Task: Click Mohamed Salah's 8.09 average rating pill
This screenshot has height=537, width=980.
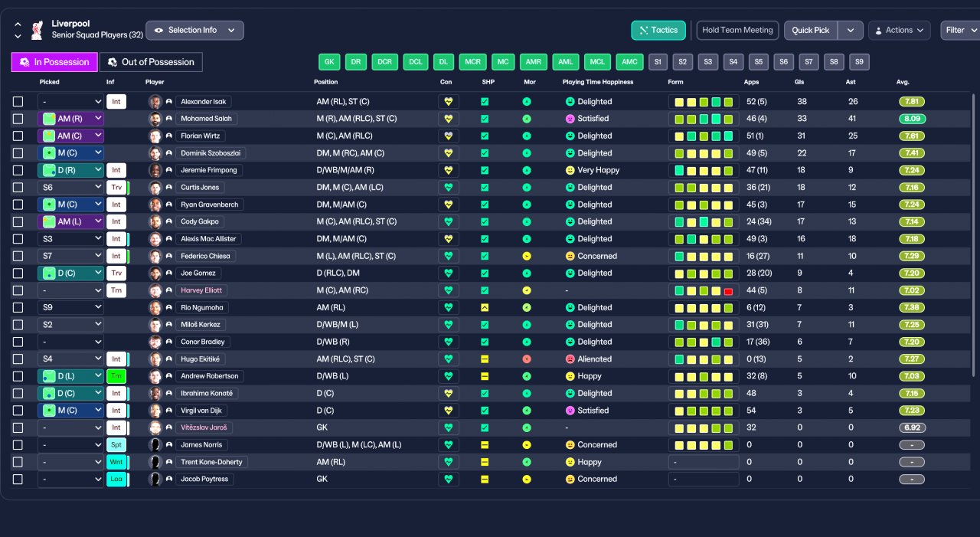Action: [912, 119]
